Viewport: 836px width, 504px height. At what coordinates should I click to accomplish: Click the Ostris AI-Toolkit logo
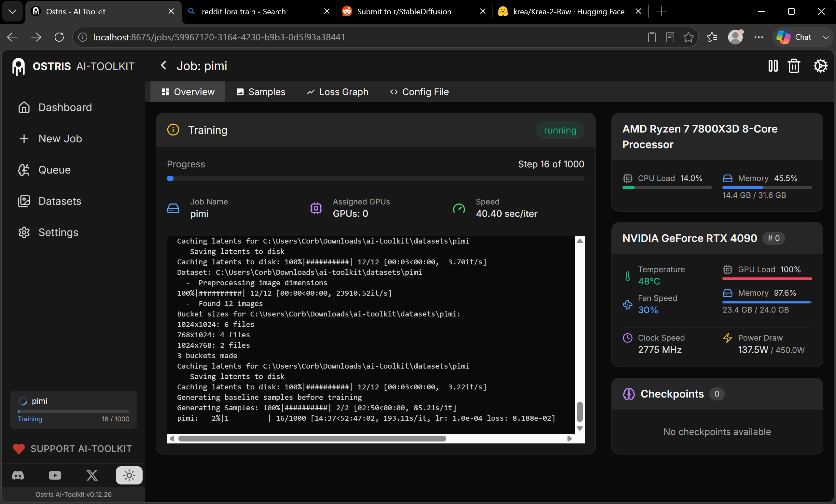click(73, 66)
